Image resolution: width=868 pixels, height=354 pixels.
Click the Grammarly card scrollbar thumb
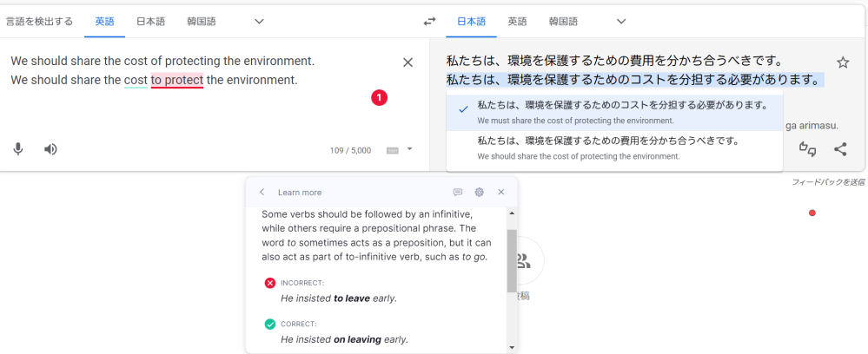[512, 261]
